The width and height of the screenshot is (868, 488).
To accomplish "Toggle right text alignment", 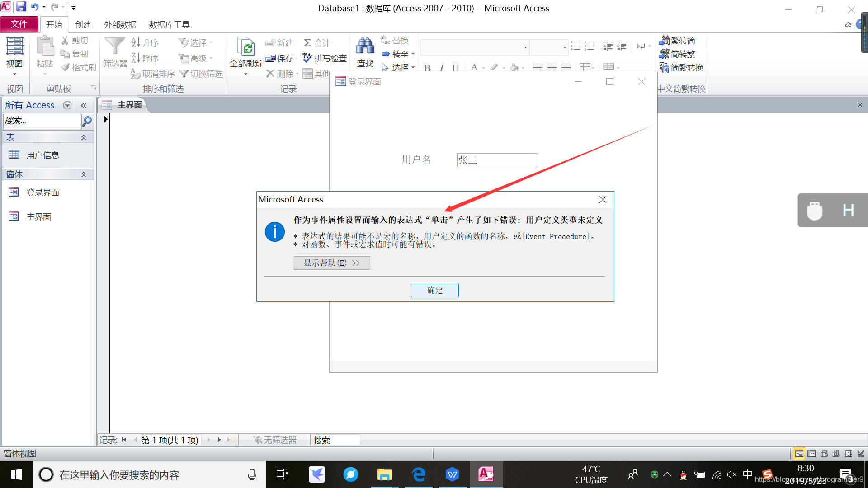I will pyautogui.click(x=566, y=68).
